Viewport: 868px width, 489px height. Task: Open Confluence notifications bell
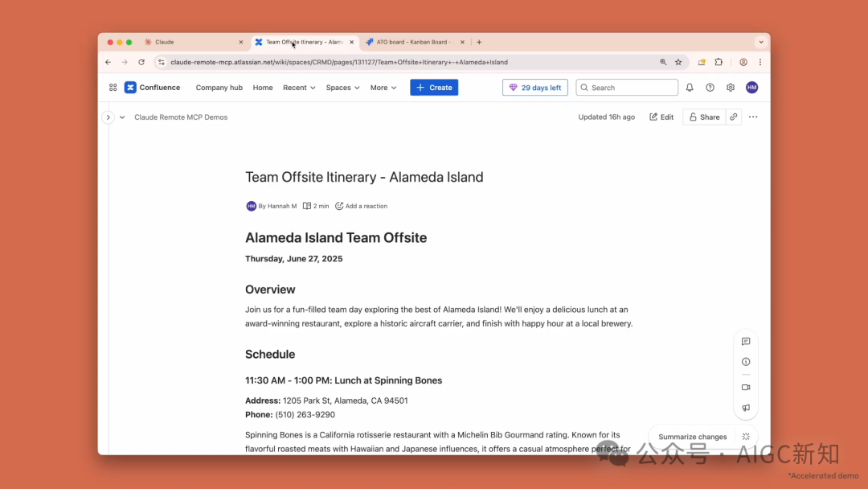click(690, 88)
